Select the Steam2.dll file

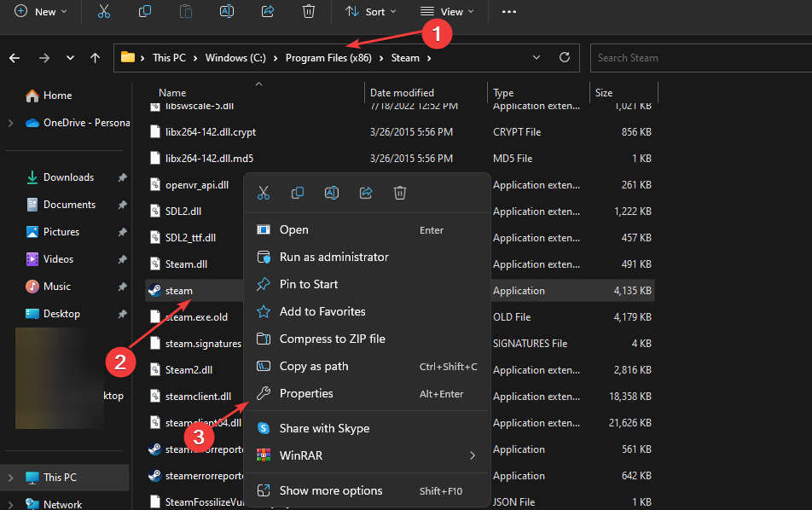[x=188, y=370]
